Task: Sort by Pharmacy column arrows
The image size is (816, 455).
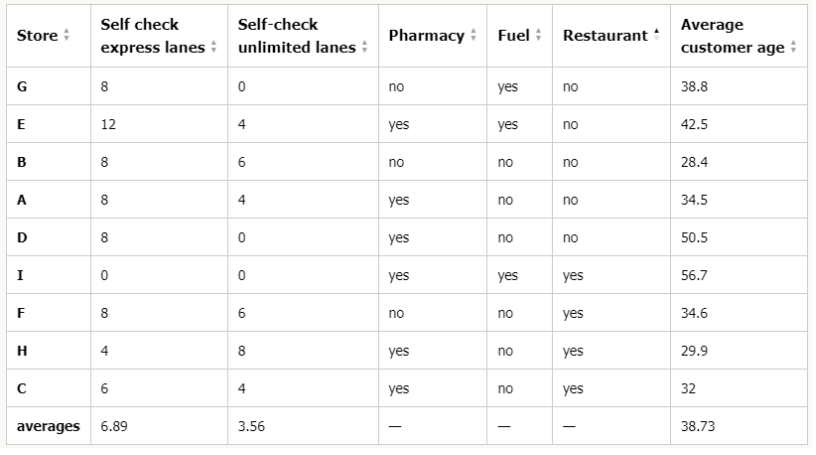Action: pyautogui.click(x=473, y=35)
